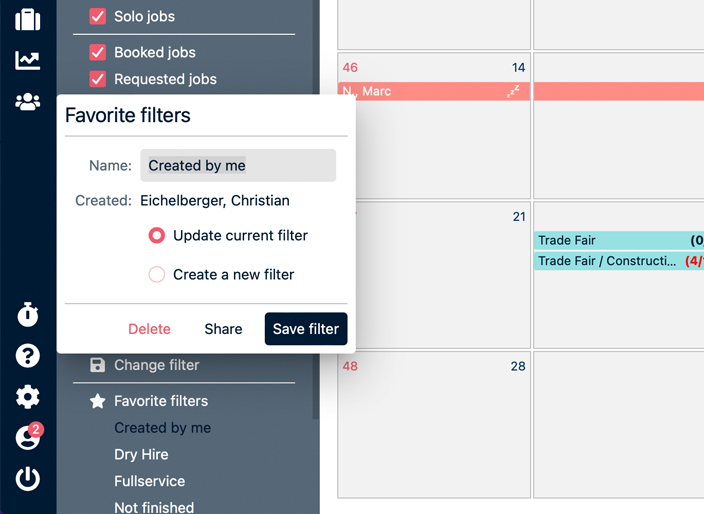This screenshot has width=704, height=514.
Task: Uncheck the Booked jobs checkbox
Action: (x=97, y=52)
